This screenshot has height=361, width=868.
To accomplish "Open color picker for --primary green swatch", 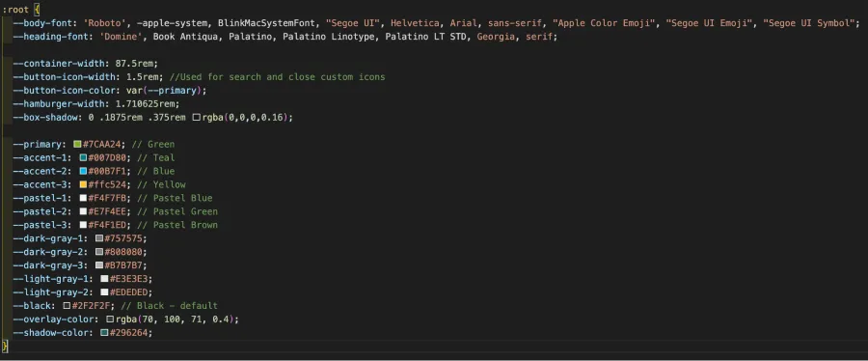I will 77,145.
